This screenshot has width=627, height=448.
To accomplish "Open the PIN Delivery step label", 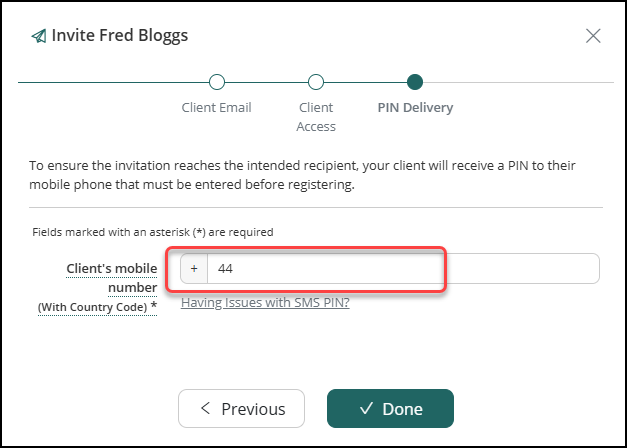I will coord(415,108).
